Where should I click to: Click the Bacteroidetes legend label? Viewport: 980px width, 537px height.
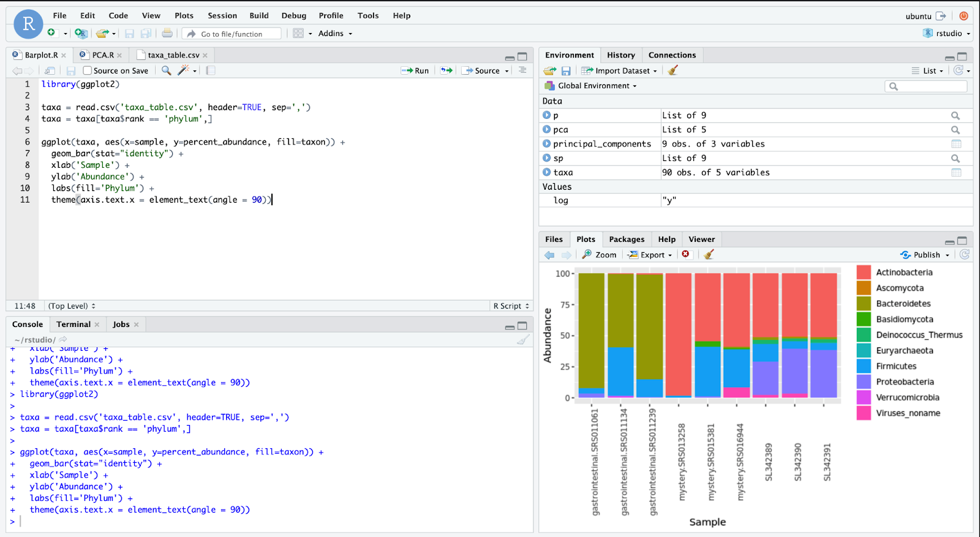point(903,304)
